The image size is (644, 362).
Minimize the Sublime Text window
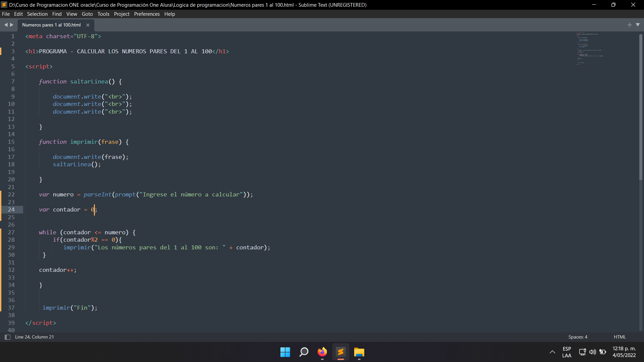[x=594, y=5]
